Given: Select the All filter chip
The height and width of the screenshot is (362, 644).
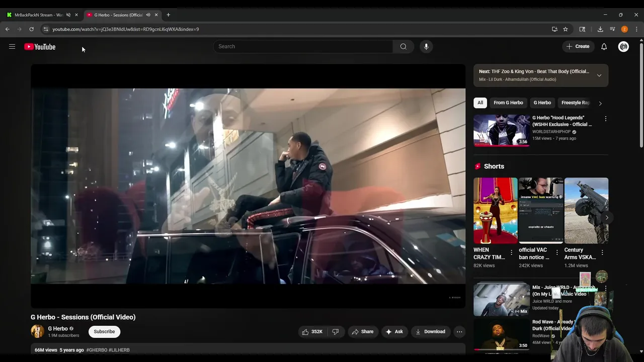Looking at the screenshot, I should [x=480, y=103].
